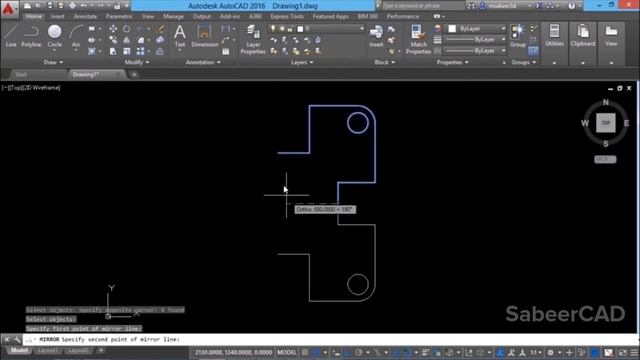Click the Move tool icon
This screenshot has width=640, height=360.
coord(113,29)
